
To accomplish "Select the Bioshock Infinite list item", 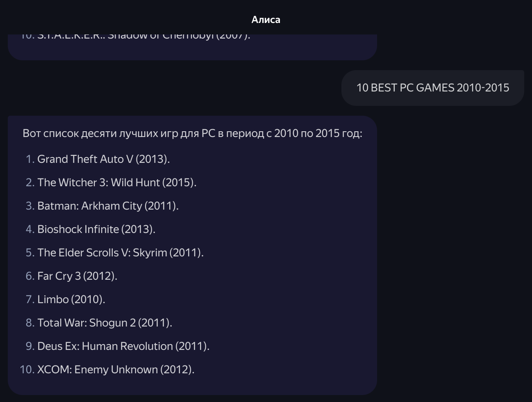I will (96, 229).
